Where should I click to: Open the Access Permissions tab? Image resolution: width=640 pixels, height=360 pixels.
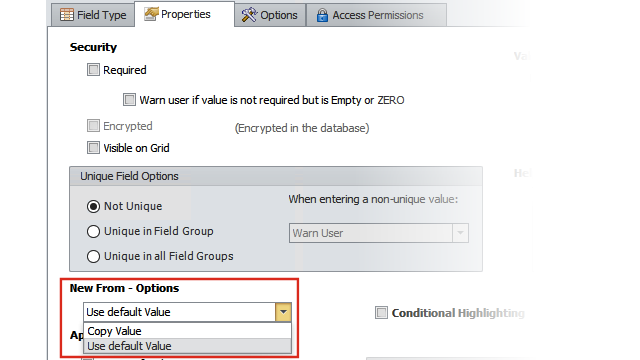pyautogui.click(x=376, y=15)
